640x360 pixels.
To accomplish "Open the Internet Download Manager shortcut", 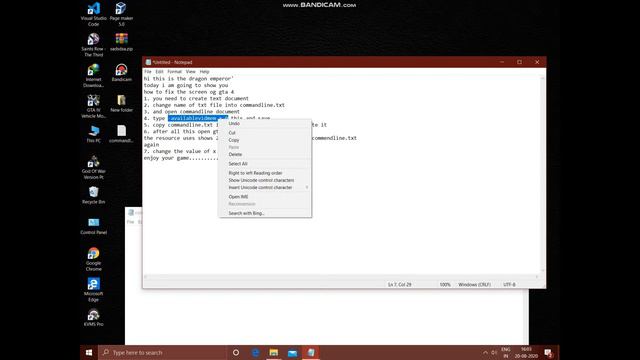I will [93, 75].
